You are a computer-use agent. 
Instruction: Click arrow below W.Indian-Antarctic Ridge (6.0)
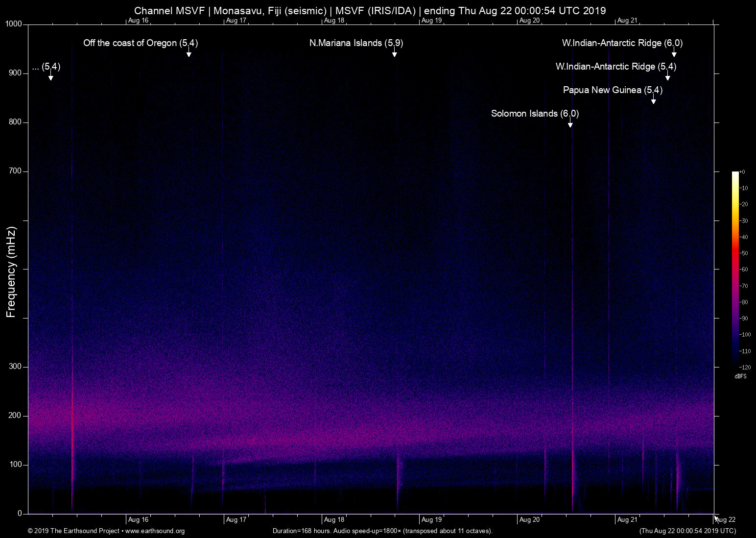click(674, 54)
